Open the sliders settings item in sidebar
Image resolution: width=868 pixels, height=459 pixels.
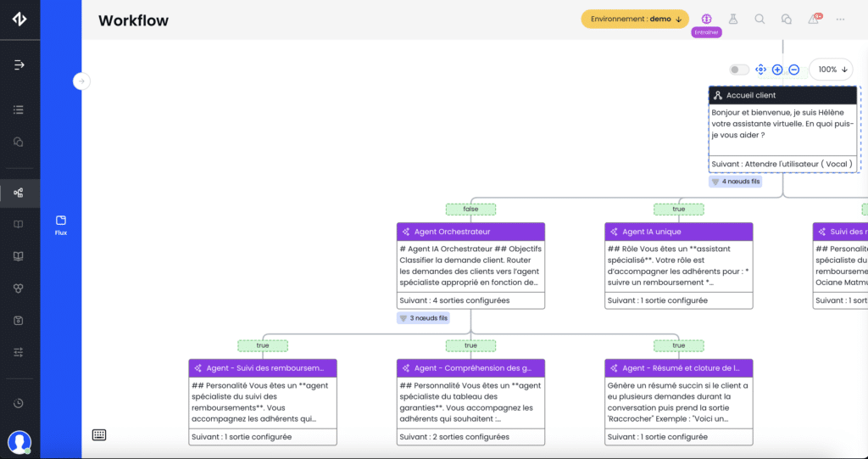[19, 351]
